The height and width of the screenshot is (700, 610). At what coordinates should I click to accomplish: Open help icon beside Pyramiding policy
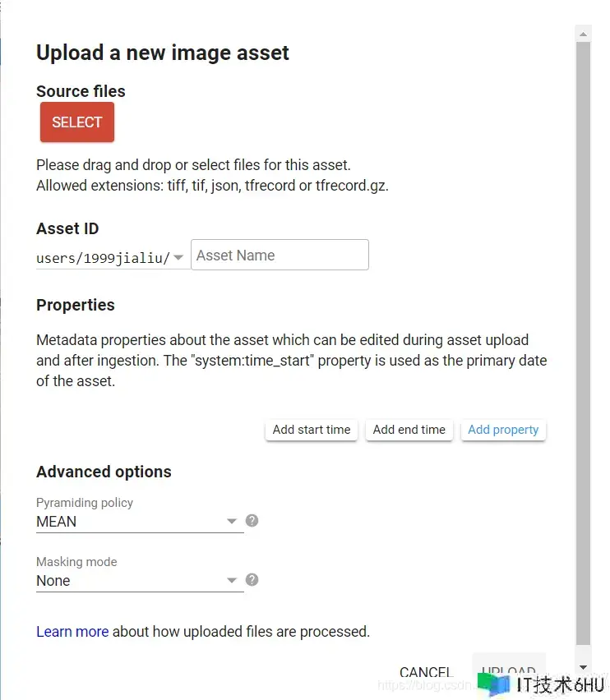pyautogui.click(x=252, y=520)
